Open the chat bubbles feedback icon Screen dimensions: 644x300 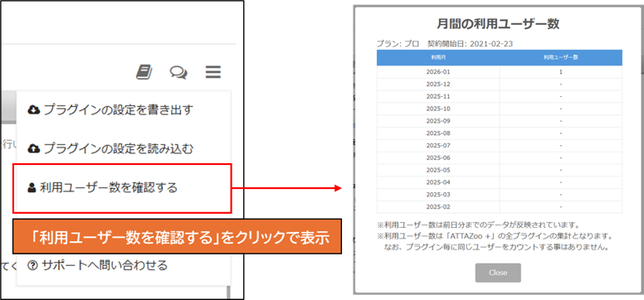tap(178, 73)
